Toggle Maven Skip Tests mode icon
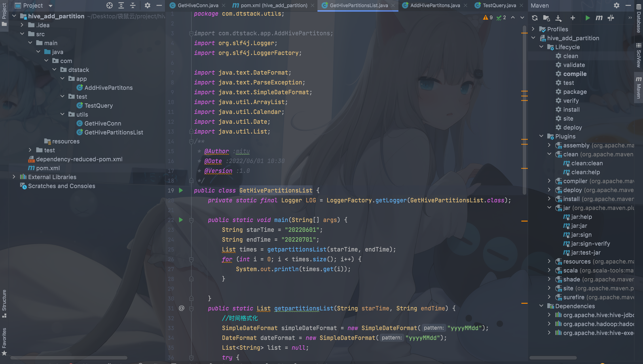 pos(611,18)
